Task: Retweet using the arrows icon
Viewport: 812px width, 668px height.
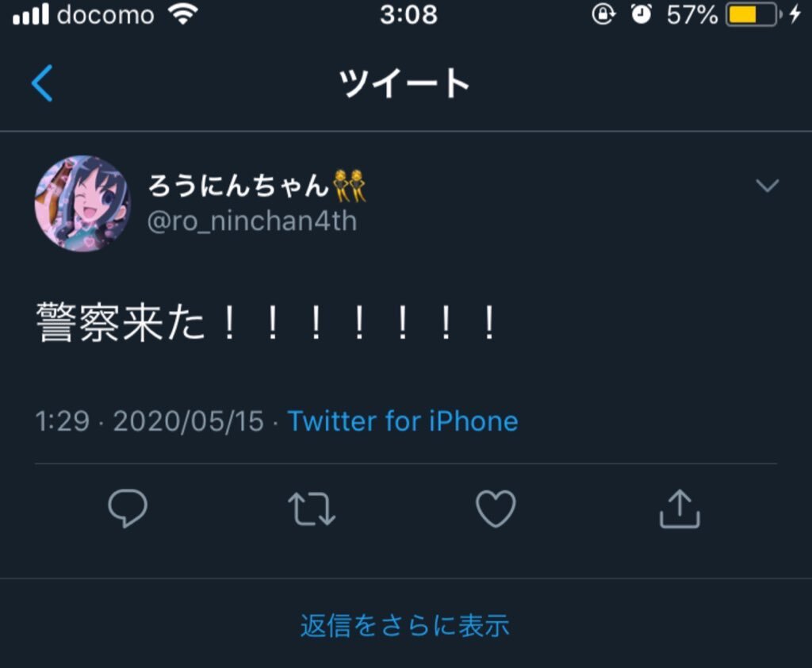Action: pyautogui.click(x=311, y=509)
